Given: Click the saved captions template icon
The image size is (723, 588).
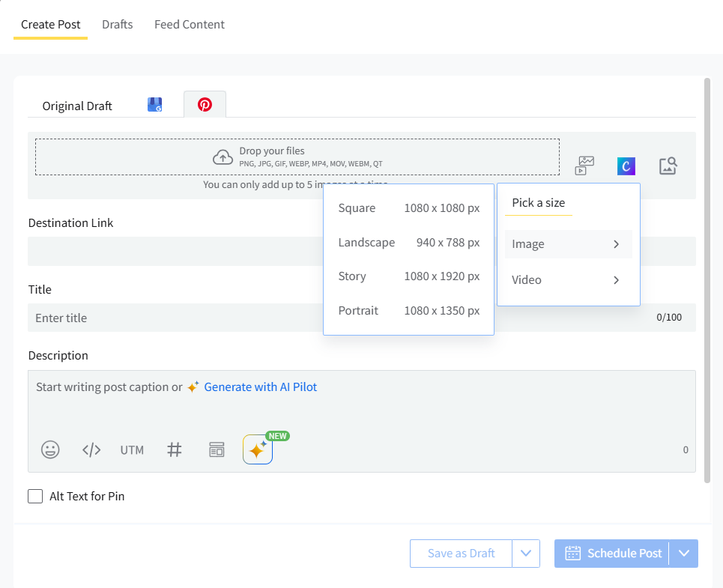Looking at the screenshot, I should point(217,449).
